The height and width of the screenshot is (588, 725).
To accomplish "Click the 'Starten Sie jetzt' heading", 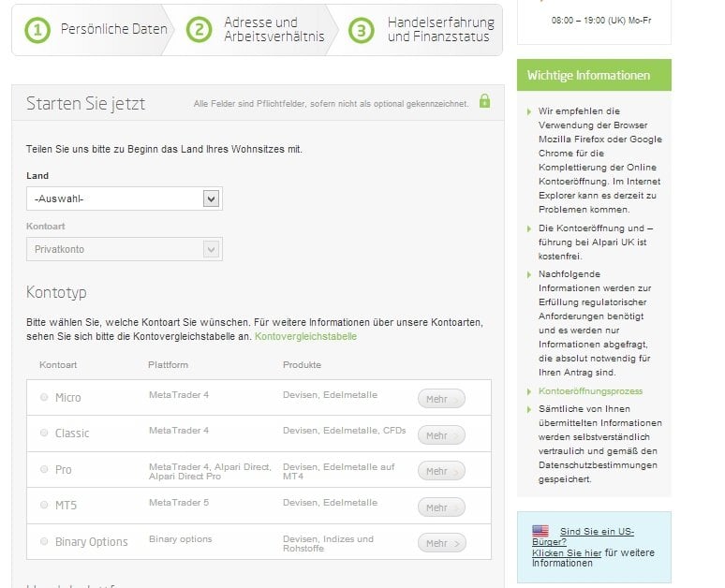I will coord(85,103).
